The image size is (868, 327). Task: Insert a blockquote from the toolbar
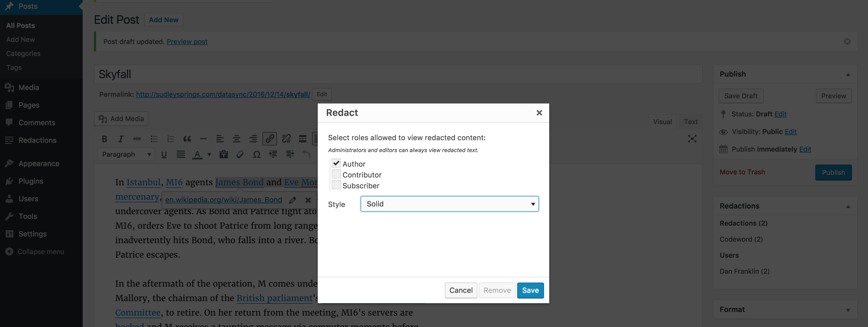[x=187, y=139]
